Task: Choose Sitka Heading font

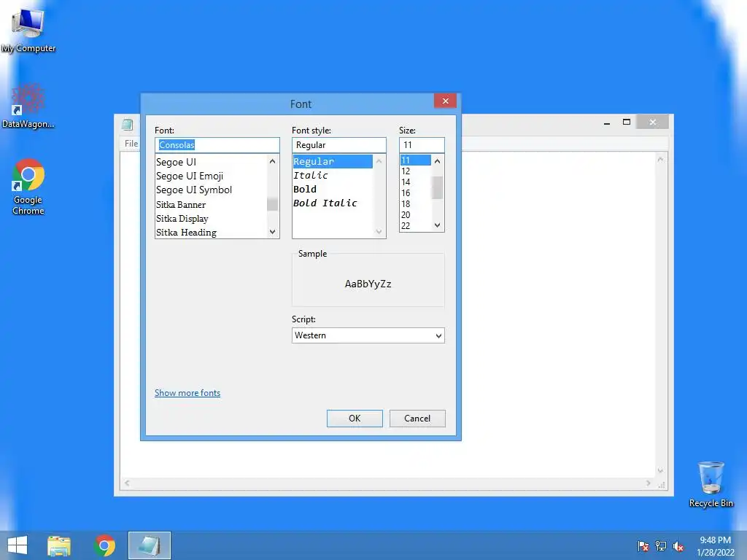Action: tap(211, 232)
